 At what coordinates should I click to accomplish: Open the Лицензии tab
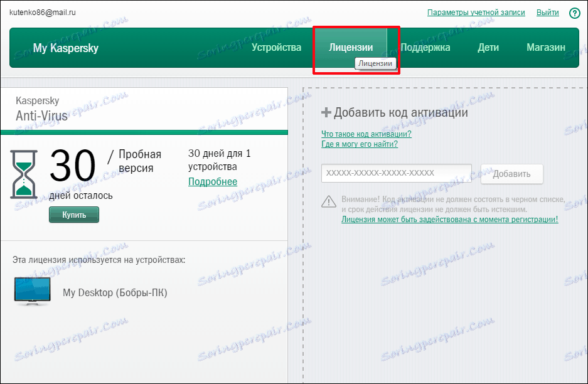tap(354, 46)
